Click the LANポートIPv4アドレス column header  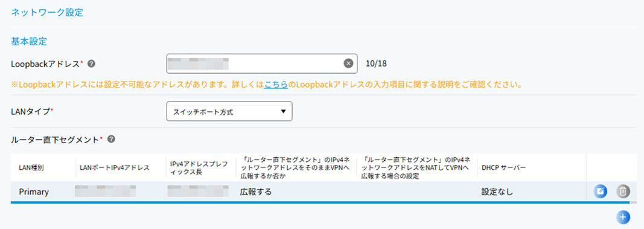(x=115, y=168)
